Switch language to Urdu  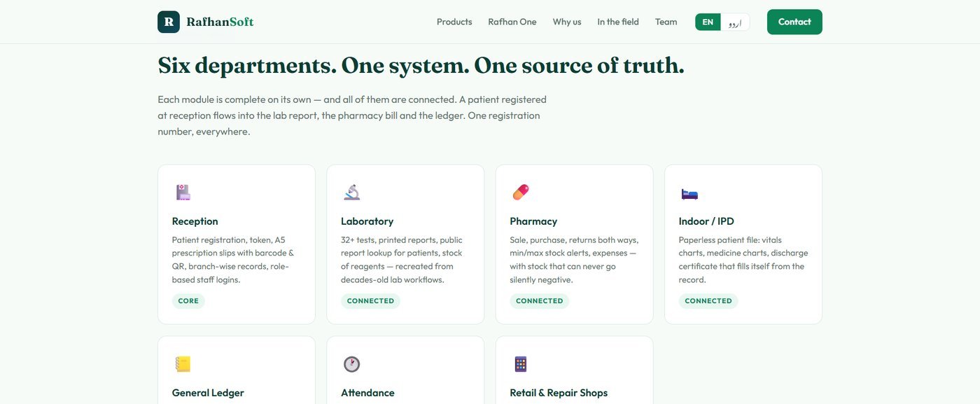coord(734,22)
